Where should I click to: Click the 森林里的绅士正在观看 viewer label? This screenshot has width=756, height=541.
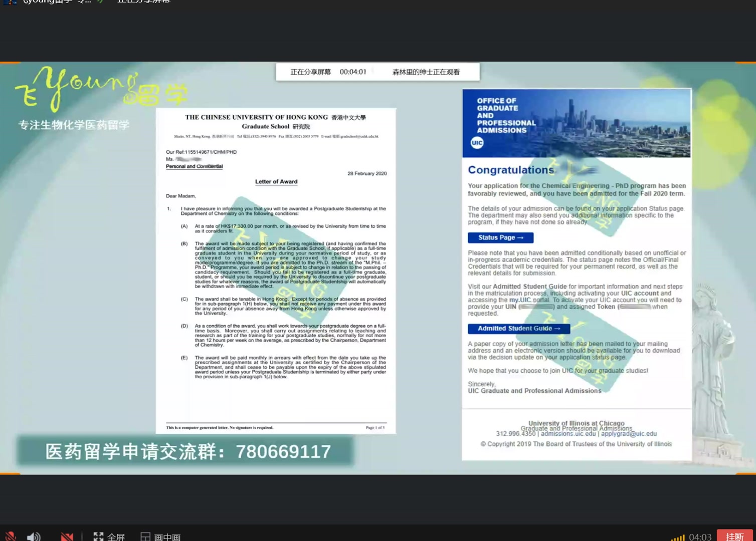[x=426, y=72]
